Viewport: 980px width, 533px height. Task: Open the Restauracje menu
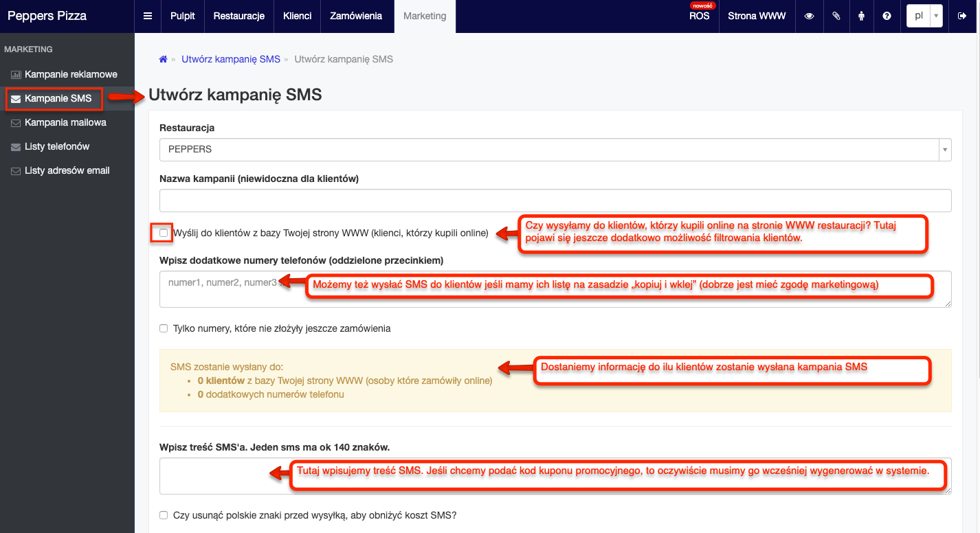(239, 16)
